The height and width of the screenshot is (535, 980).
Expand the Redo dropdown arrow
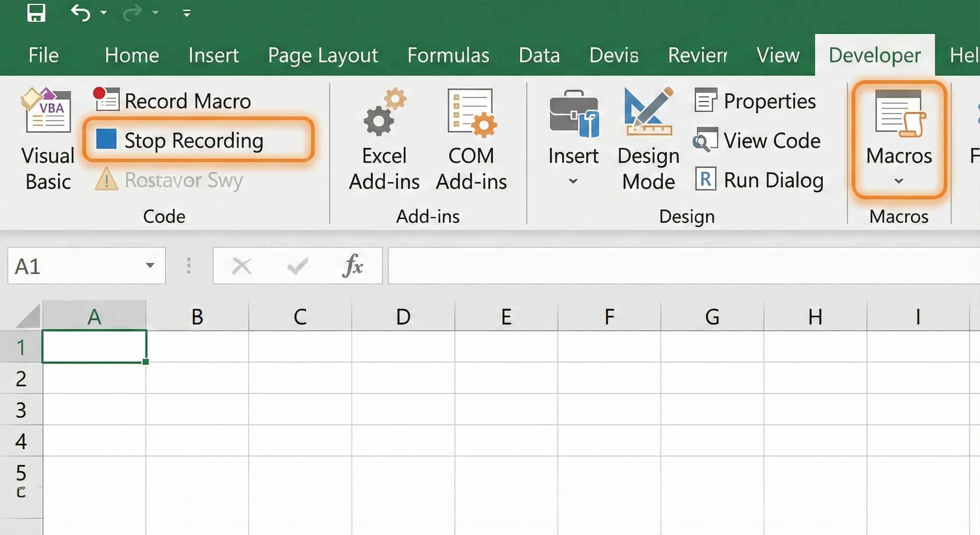pos(155,13)
